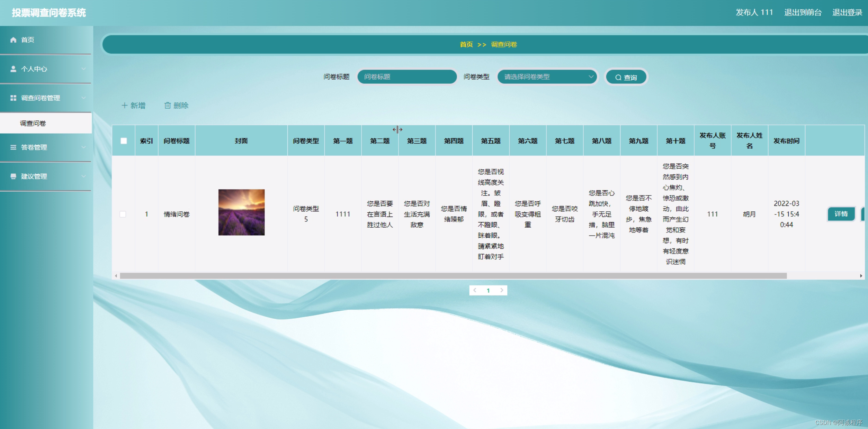Select the 首页 home icon in sidebar
Screen dimensions: 868x429
coord(13,40)
